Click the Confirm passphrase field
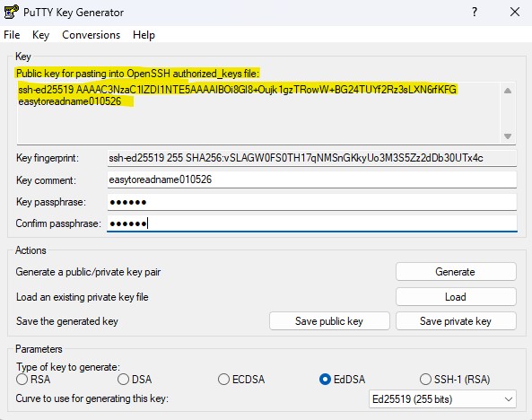532x420 pixels. tap(312, 223)
